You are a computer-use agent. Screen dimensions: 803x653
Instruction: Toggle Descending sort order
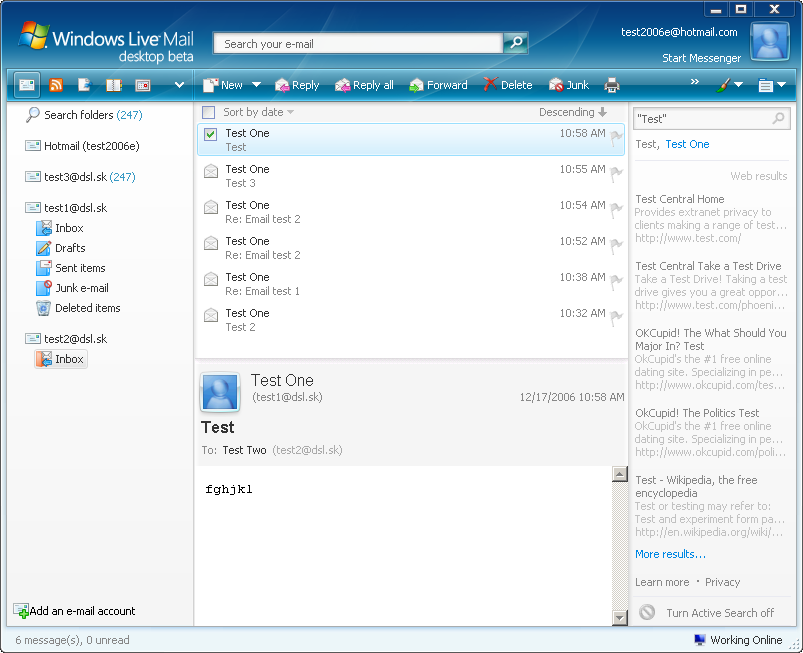[x=573, y=112]
